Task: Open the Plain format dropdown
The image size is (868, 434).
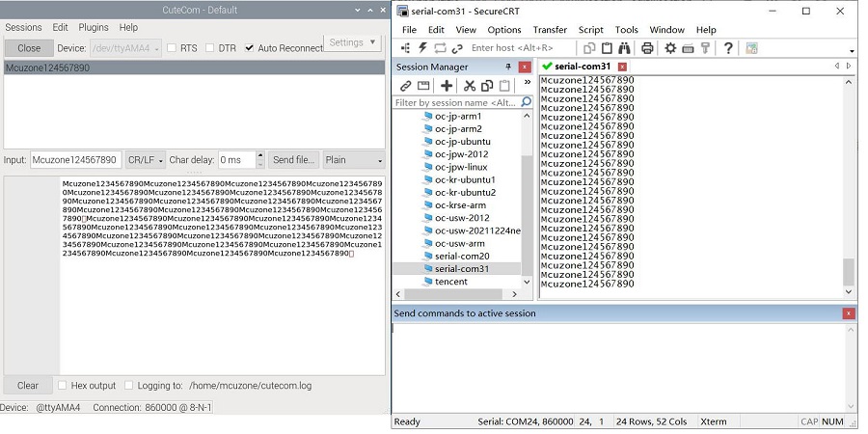Action: point(354,160)
